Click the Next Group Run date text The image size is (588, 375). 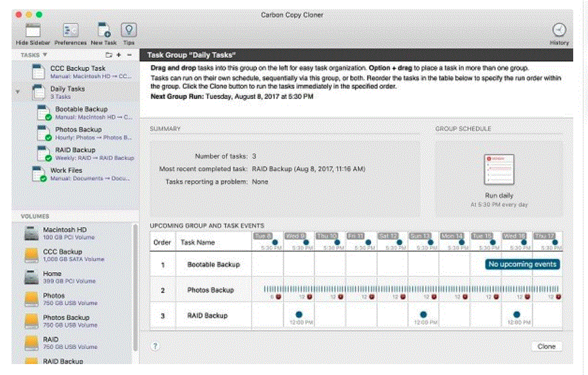(259, 96)
